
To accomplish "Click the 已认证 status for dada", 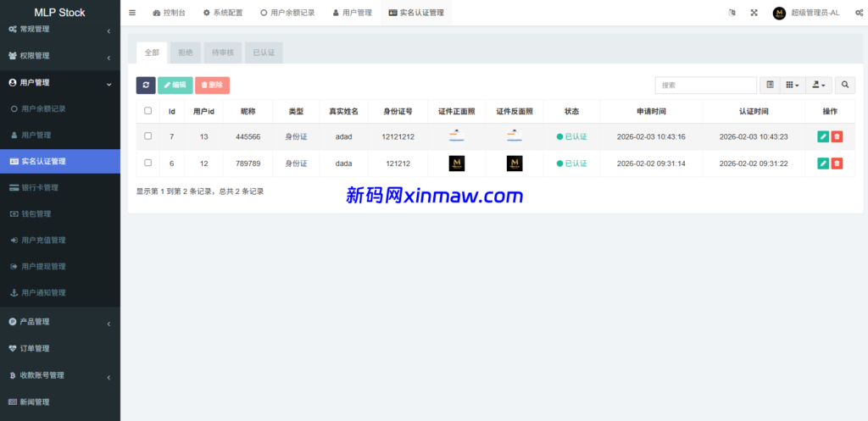I will [572, 163].
